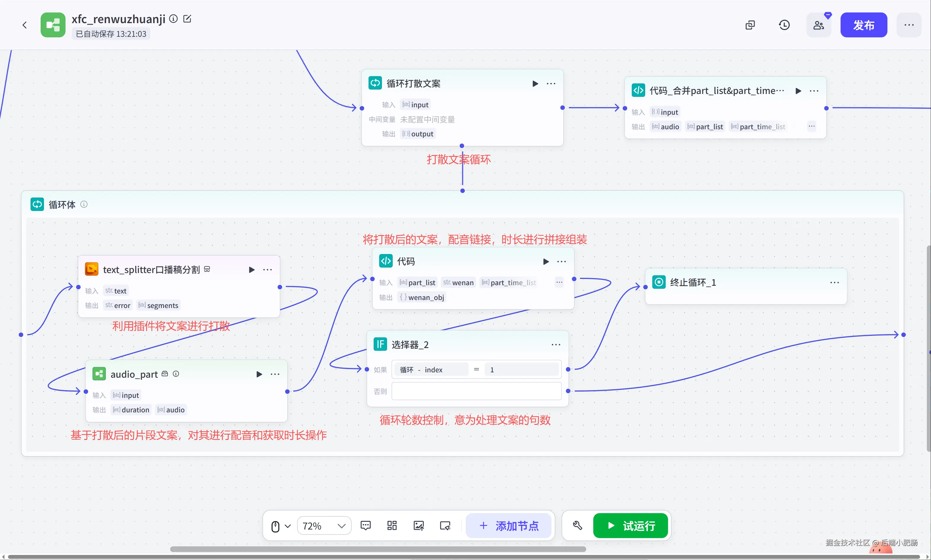Image resolution: width=931 pixels, height=560 pixels.
Task: Open the 72% zoom level dropdown
Action: (324, 526)
